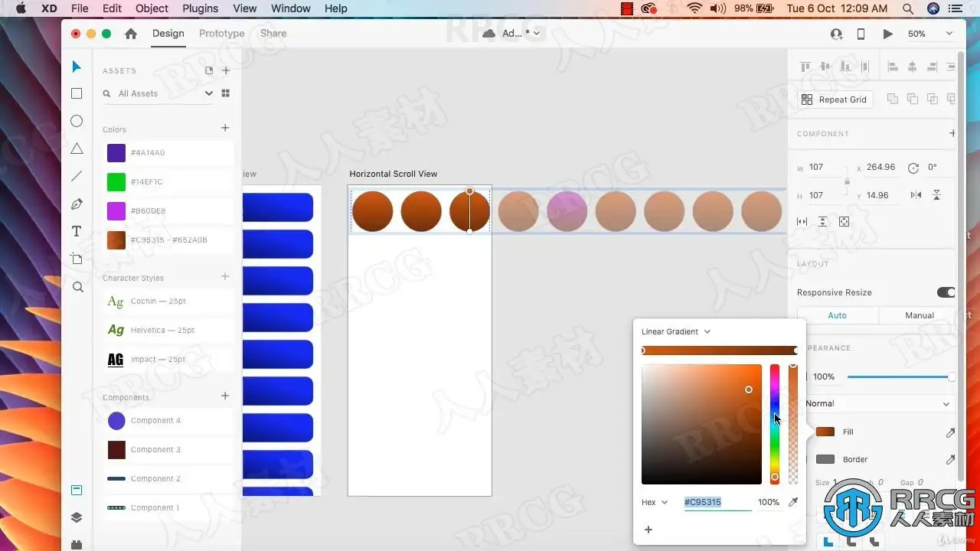Open the Object menu
980x551 pixels.
152,8
